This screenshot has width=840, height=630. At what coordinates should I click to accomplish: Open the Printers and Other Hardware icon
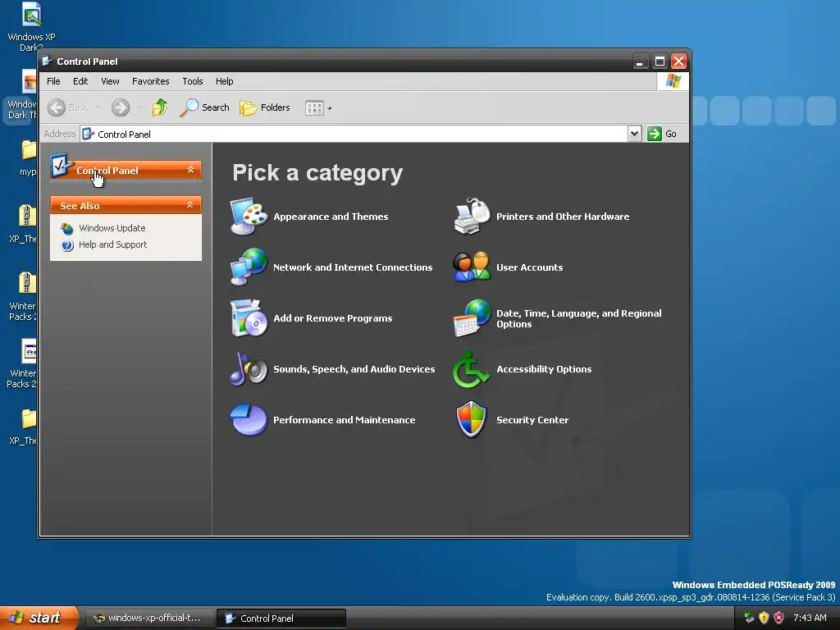472,217
